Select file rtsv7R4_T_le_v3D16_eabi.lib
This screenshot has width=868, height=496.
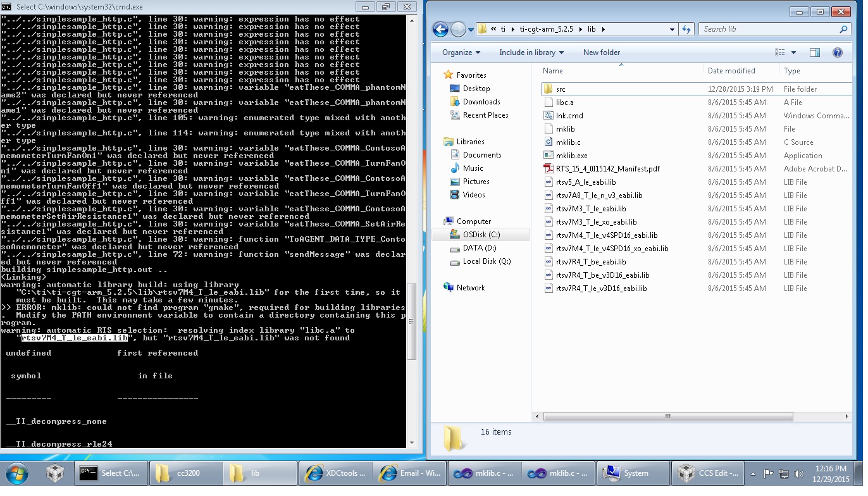(601, 288)
